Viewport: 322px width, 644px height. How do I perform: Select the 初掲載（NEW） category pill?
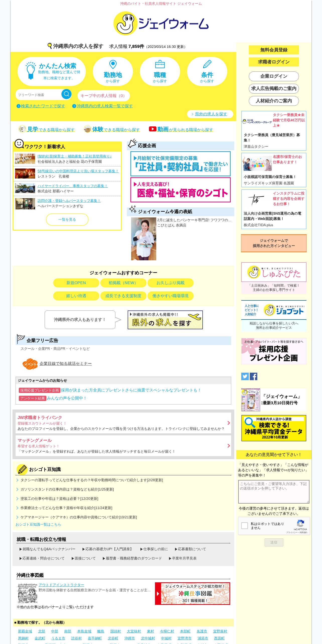[x=123, y=283]
